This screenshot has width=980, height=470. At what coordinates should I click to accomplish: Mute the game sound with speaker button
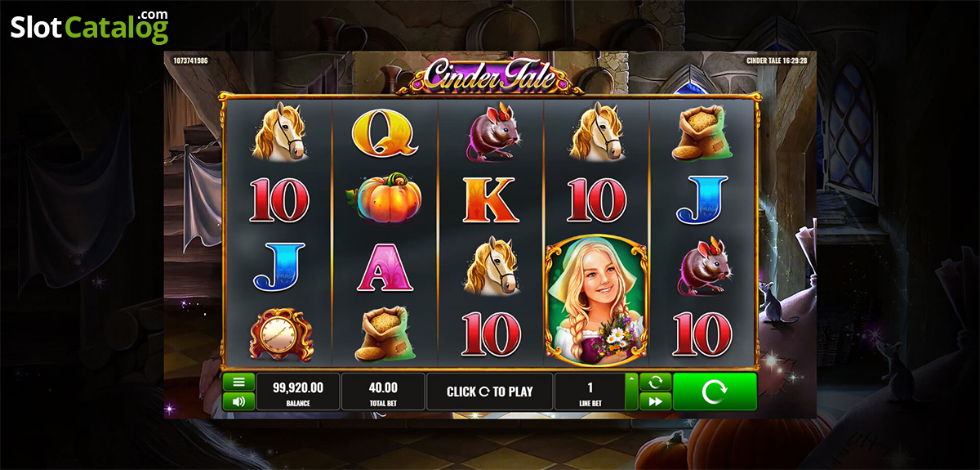pyautogui.click(x=238, y=401)
